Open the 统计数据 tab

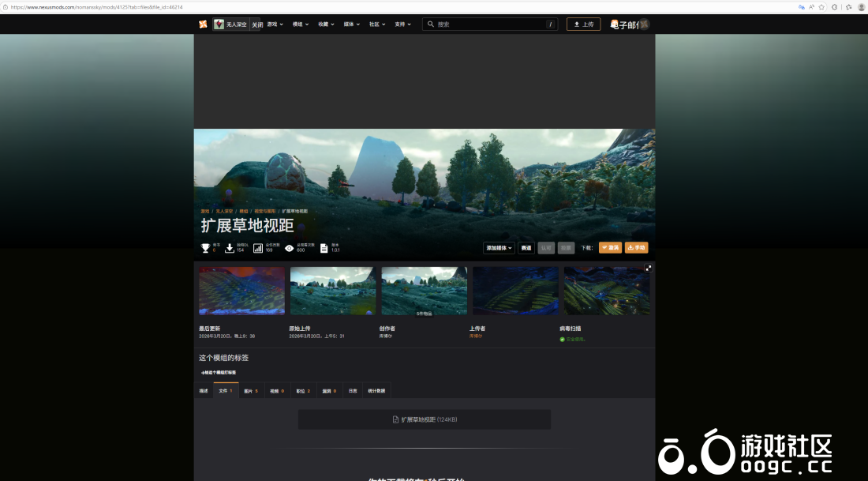[x=376, y=391]
